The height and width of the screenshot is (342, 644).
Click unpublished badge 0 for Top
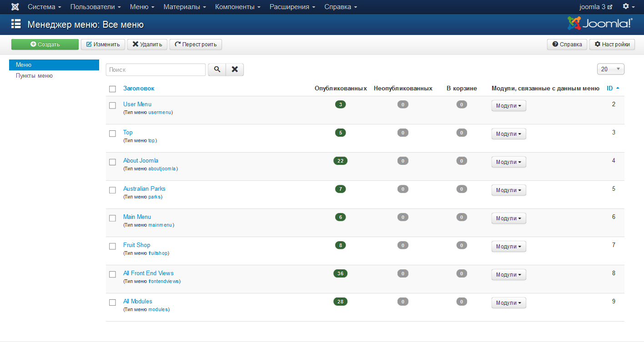click(x=402, y=133)
